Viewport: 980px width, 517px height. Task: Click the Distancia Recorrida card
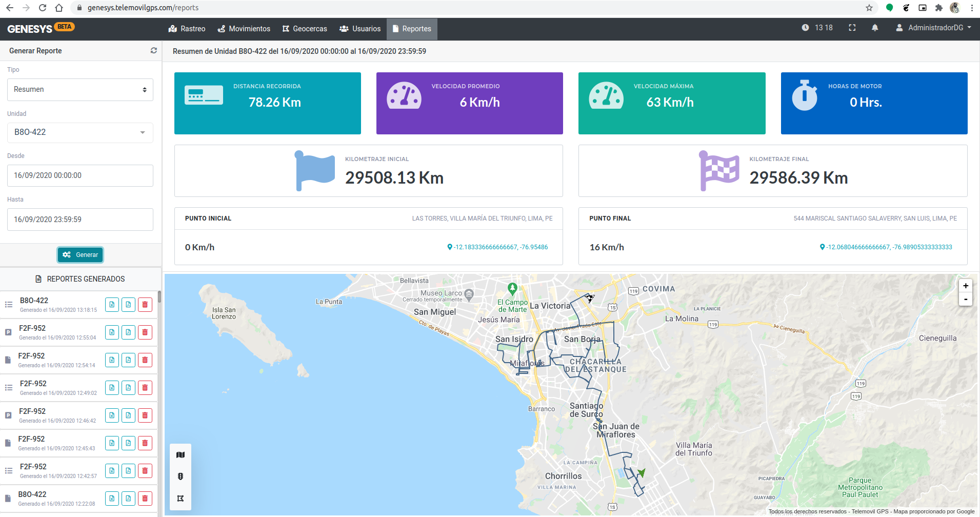268,103
